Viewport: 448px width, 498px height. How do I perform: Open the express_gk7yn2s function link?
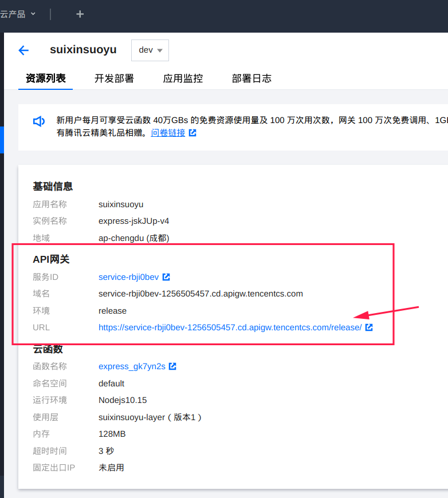coord(132,366)
